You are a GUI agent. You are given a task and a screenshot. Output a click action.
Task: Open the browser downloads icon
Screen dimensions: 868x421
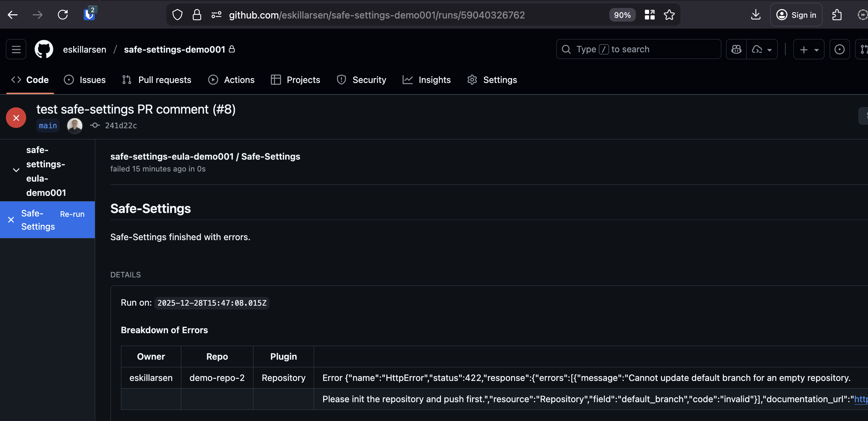coord(755,15)
